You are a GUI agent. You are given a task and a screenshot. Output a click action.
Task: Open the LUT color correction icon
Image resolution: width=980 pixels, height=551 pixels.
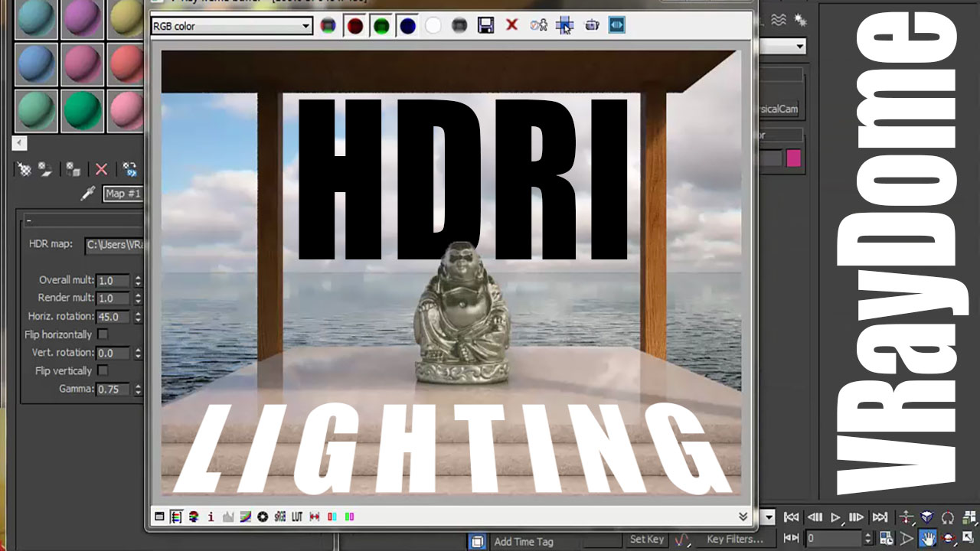(x=297, y=517)
